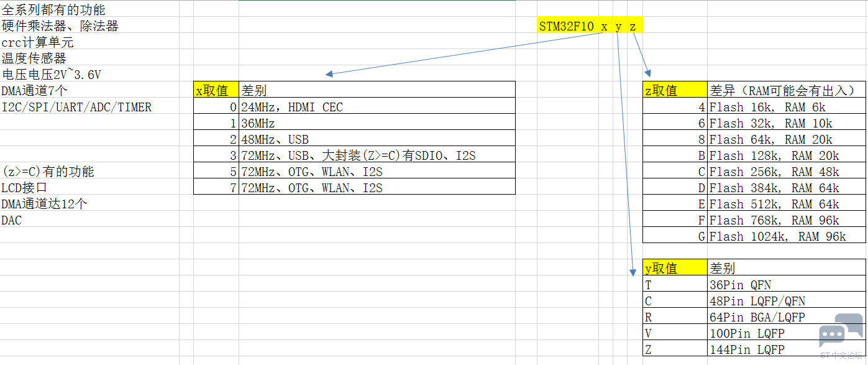Select cell '64Pin BGA/LQFP'
Viewport: 868px width, 365px height.
[x=787, y=316]
